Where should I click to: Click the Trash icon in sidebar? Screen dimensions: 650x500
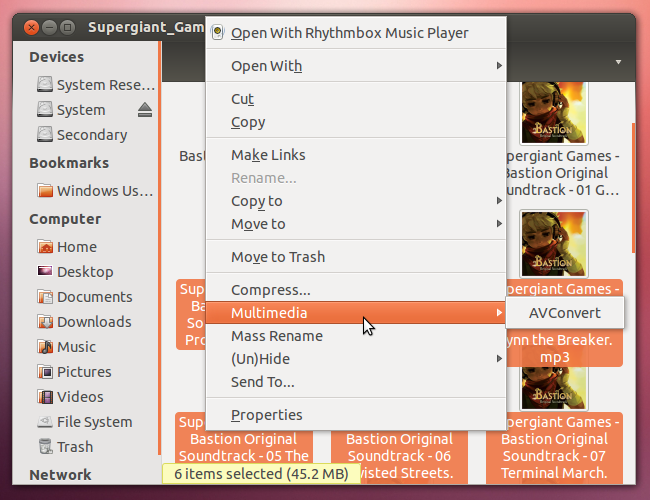[x=45, y=447]
